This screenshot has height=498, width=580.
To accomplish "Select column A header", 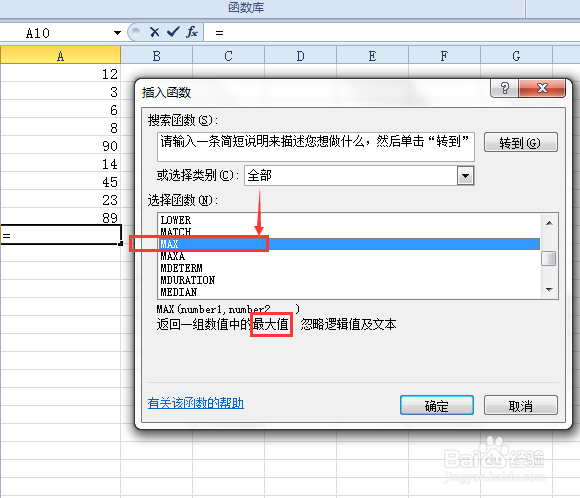I will click(60, 55).
